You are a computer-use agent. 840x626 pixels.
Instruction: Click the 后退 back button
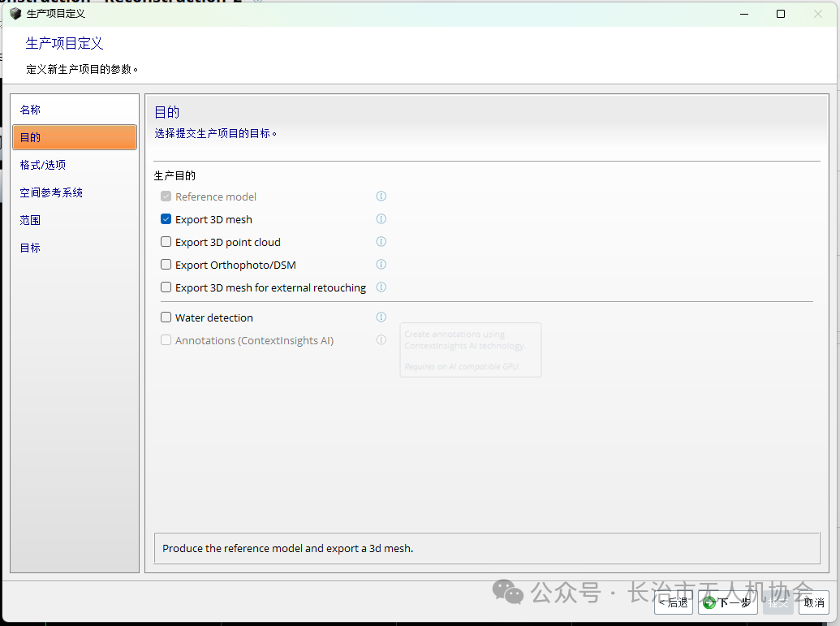click(x=674, y=602)
